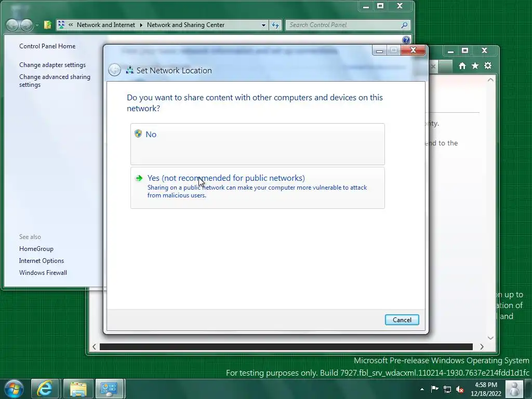Open Control Panel help icon
The image size is (532, 399).
click(406, 39)
